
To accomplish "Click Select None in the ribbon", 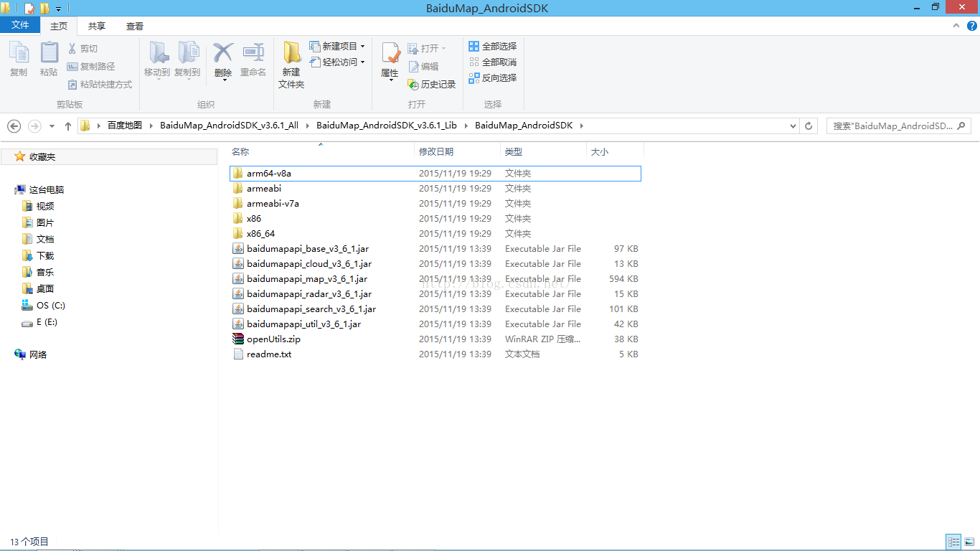I will pos(493,62).
